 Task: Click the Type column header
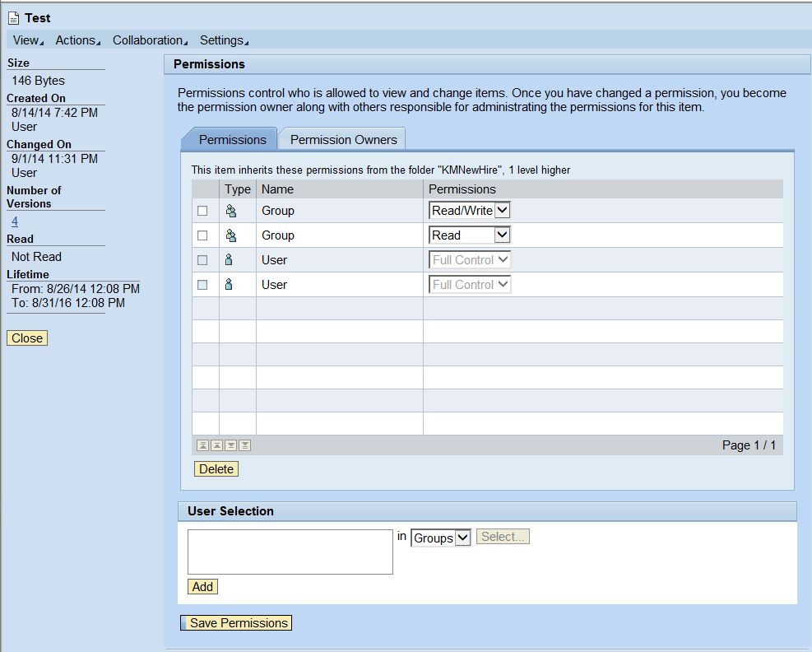click(238, 189)
